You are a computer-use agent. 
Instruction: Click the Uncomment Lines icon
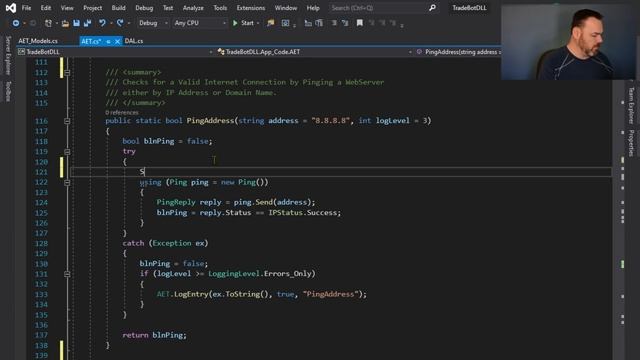click(345, 23)
